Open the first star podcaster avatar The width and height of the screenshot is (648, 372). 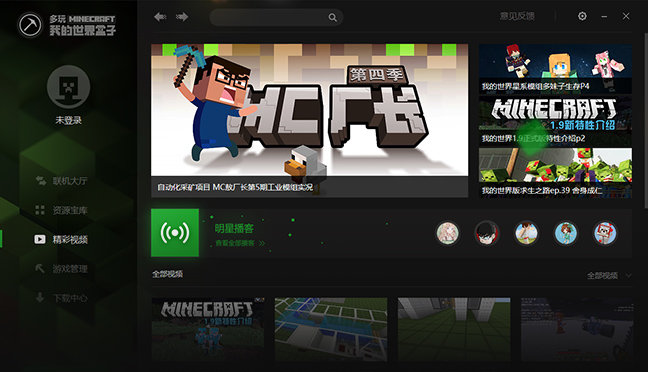coord(448,233)
